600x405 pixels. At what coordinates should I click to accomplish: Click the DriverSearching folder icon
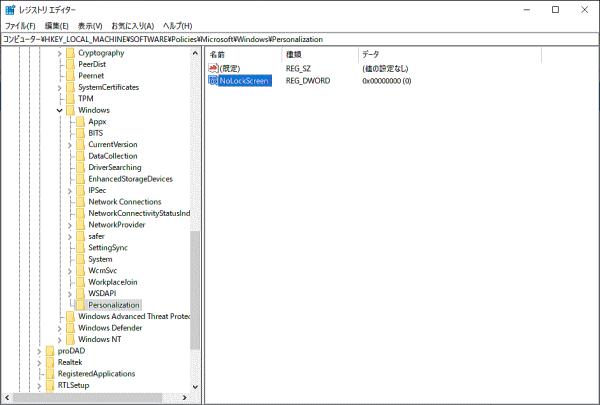(x=80, y=168)
